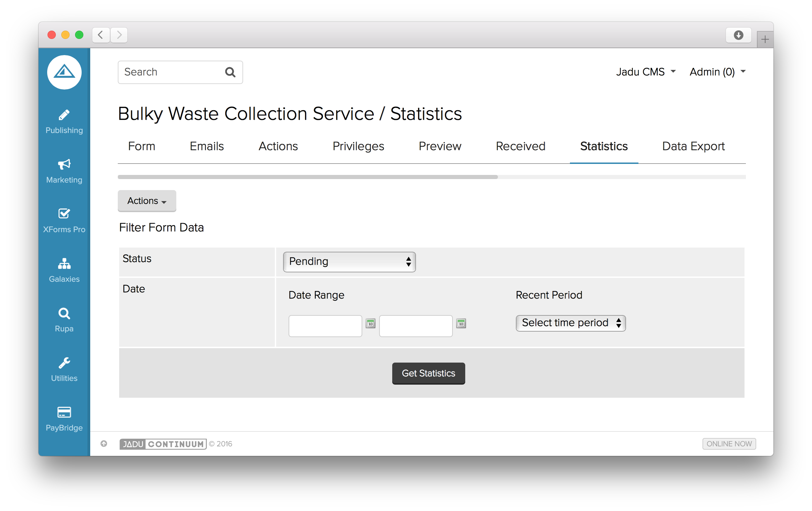Switch to the Data Export tab
812x511 pixels.
[693, 146]
